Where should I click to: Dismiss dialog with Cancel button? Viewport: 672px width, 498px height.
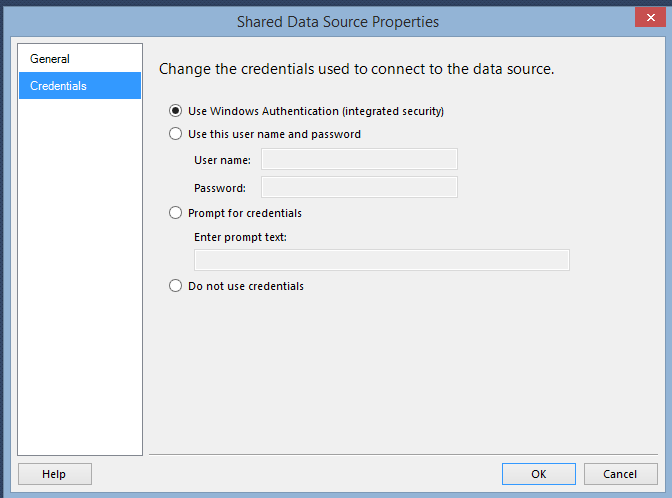click(621, 474)
